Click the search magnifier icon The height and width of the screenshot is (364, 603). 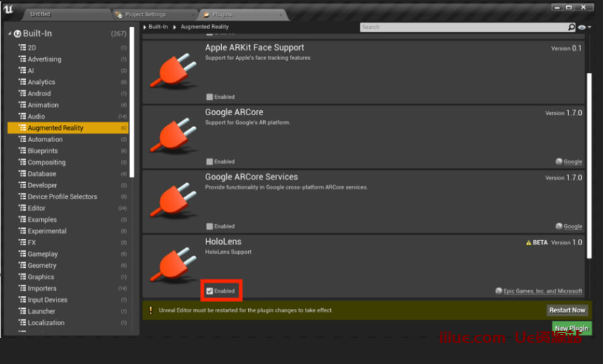click(x=571, y=27)
